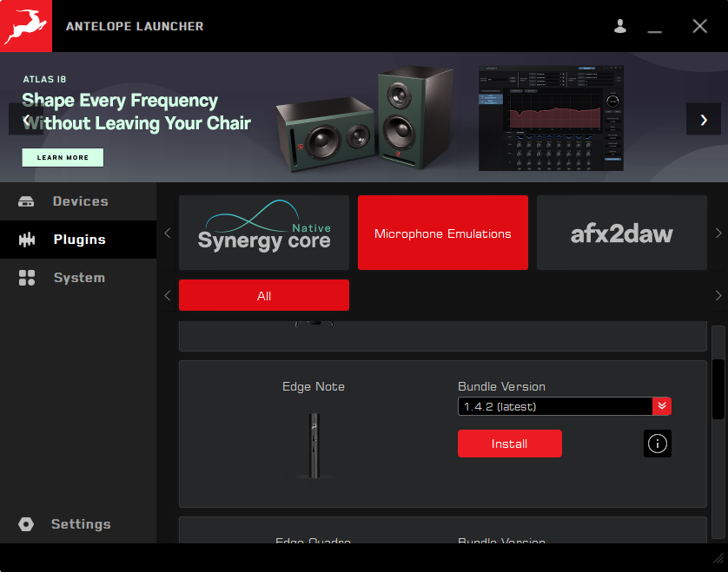
Task: Select the All filter tab
Action: (x=264, y=295)
